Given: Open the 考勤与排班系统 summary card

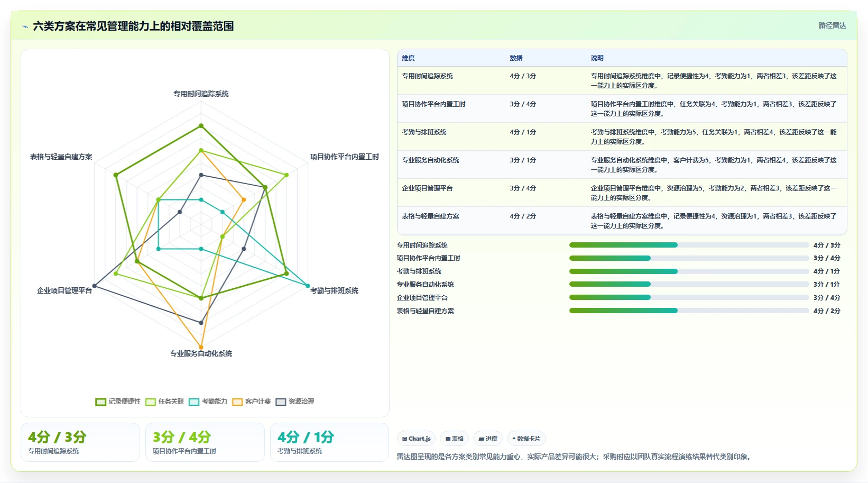Looking at the screenshot, I should coord(329,442).
